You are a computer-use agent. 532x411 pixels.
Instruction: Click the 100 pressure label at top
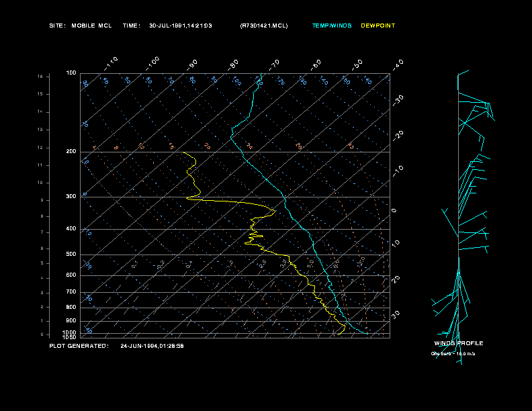click(71, 73)
